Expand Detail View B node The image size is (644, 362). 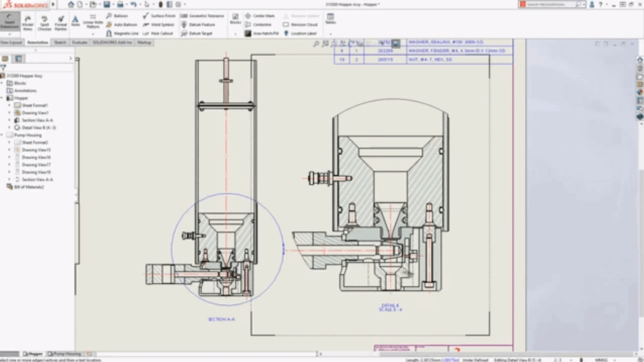tap(9, 127)
